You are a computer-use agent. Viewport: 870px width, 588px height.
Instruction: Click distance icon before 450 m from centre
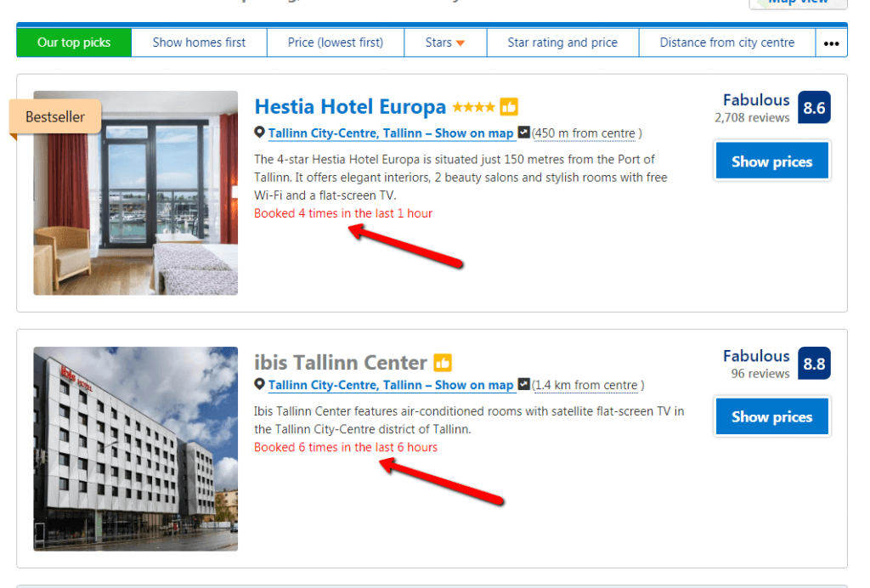point(524,133)
